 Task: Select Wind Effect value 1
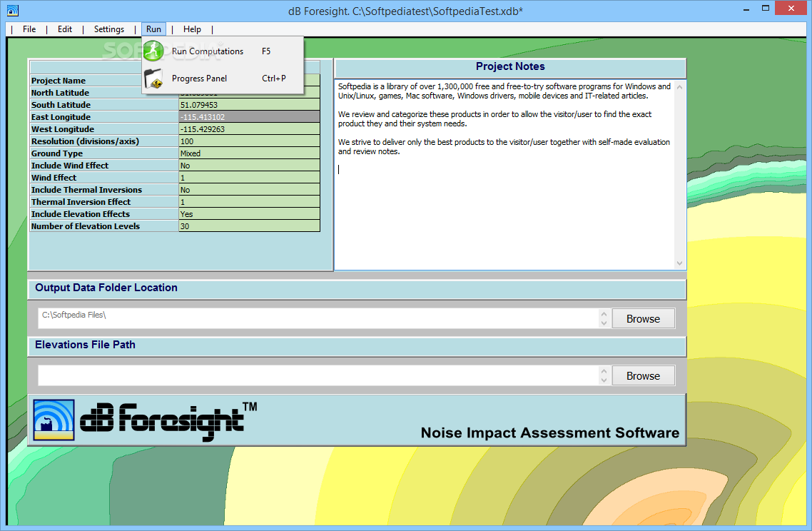(249, 178)
